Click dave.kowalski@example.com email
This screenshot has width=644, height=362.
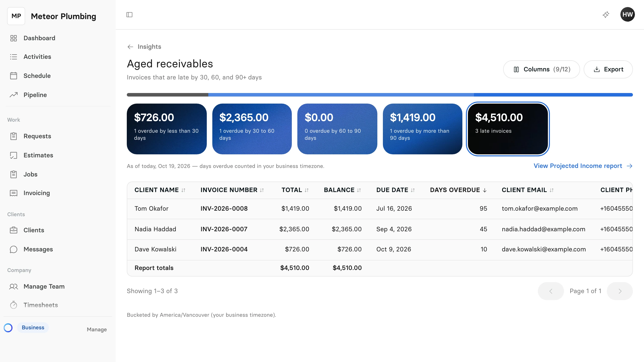544,249
